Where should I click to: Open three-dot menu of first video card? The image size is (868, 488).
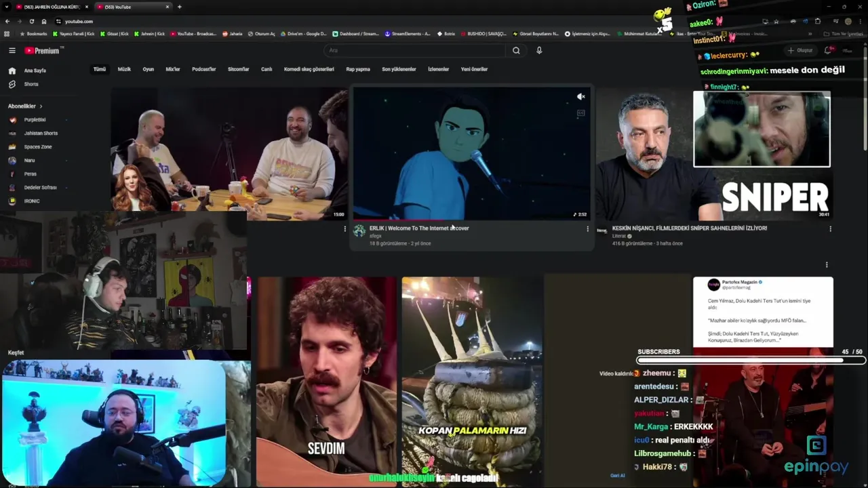pyautogui.click(x=344, y=229)
